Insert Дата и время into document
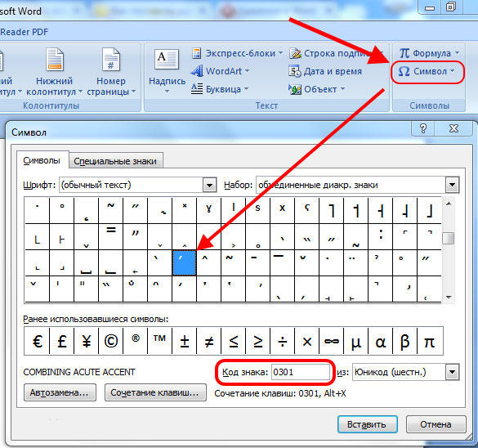The image size is (478, 448). pyautogui.click(x=325, y=71)
